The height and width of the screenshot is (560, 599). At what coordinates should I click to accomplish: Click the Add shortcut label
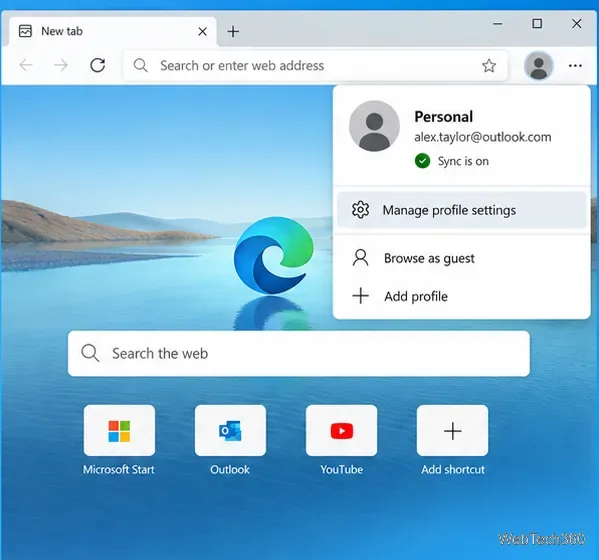453,469
